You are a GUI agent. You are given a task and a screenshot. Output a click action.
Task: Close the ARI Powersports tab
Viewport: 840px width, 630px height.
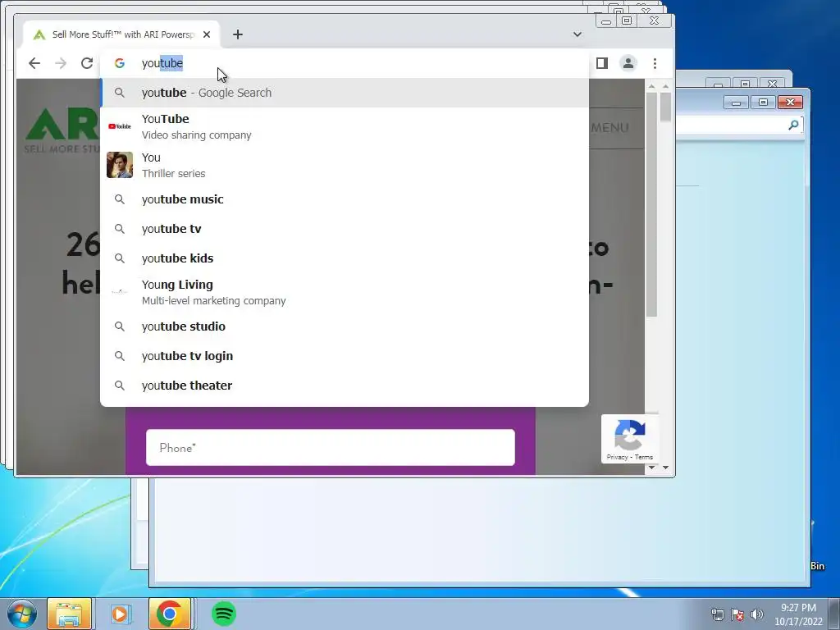point(207,34)
